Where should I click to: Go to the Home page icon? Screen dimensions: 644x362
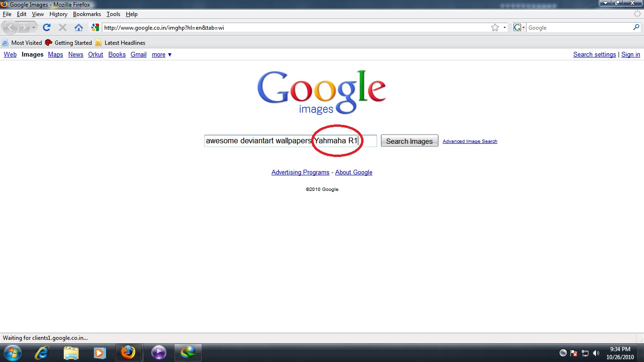pos(79,27)
